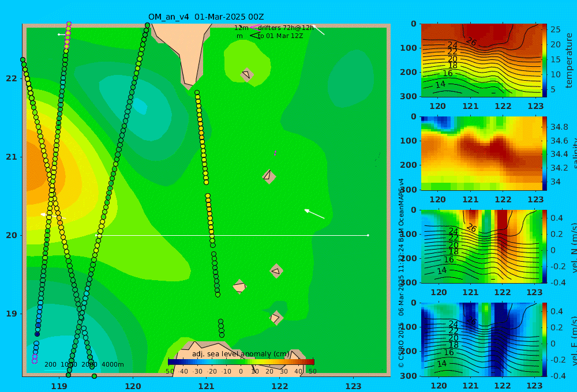Click the "vel. N (m/s)" axis label
The image size is (577, 392).
click(x=574, y=247)
